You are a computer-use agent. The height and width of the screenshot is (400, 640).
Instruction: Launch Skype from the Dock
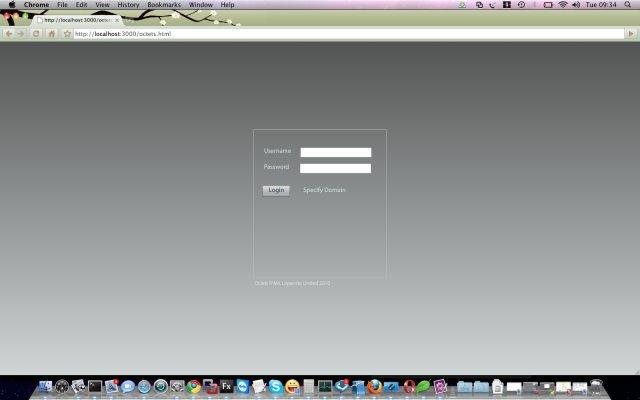click(x=276, y=386)
